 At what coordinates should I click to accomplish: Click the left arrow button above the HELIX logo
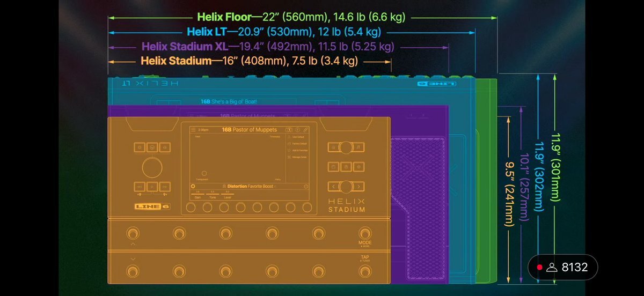click(x=333, y=187)
